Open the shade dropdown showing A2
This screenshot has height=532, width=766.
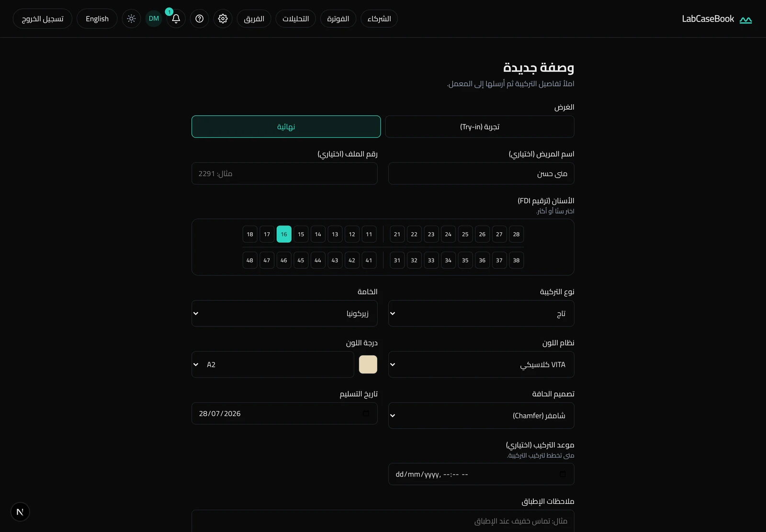(273, 364)
